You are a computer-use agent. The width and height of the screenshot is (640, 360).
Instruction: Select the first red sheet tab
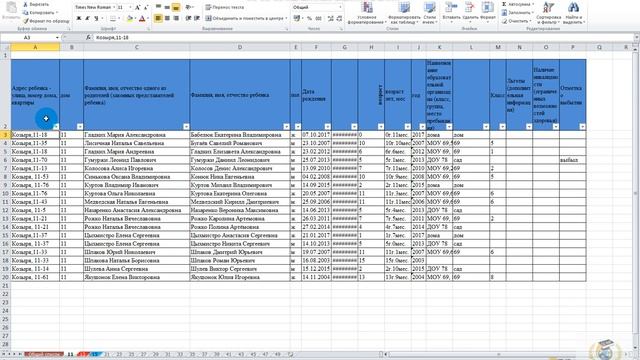click(x=44, y=354)
